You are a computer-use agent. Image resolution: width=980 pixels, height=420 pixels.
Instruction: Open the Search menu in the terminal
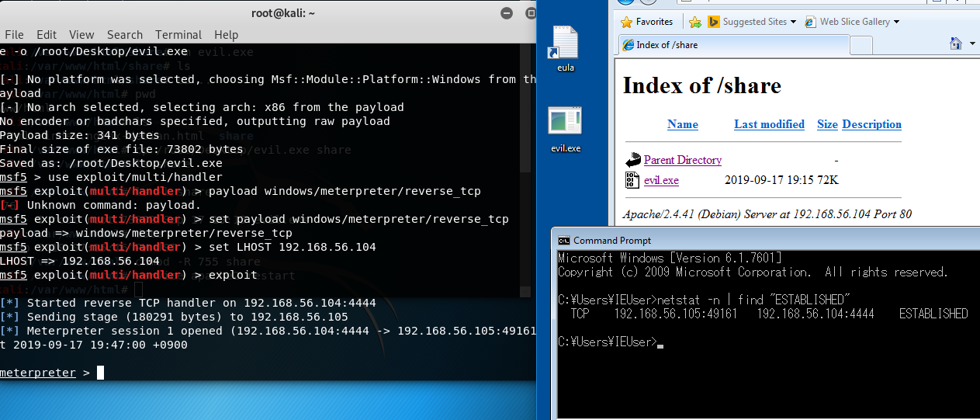pos(125,35)
